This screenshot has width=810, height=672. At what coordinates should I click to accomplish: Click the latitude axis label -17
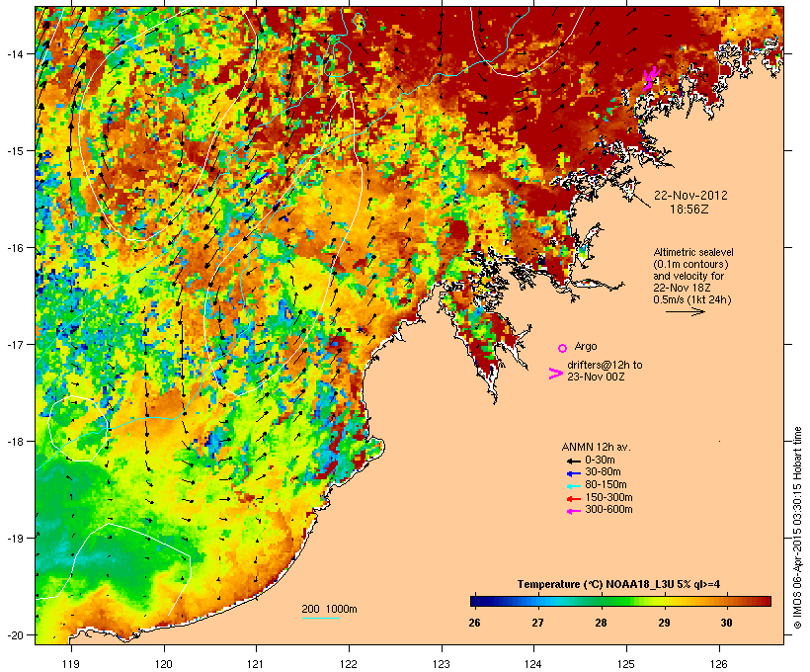pos(14,344)
